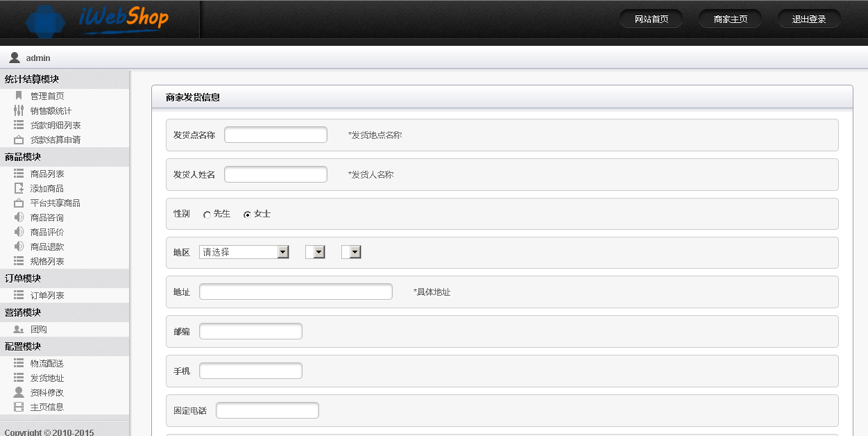Open 规格列表 in sidebar
Screen dimensions: 868x436
point(47,262)
